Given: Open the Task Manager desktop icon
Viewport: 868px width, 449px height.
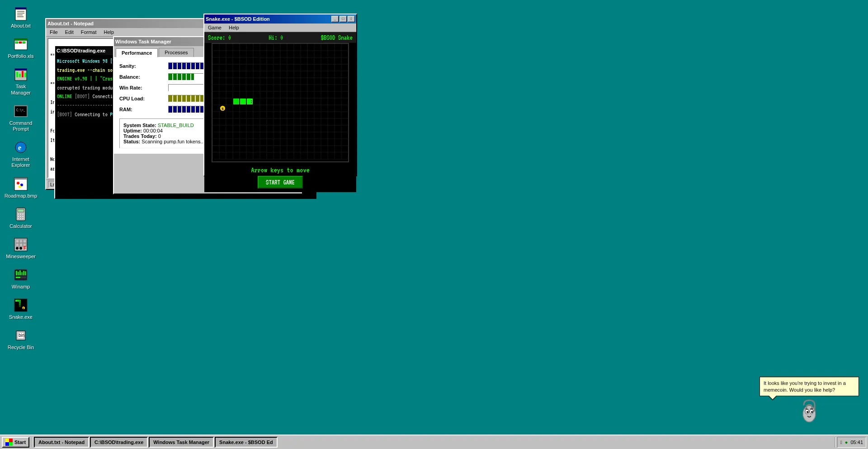Looking at the screenshot, I should coord(21,82).
